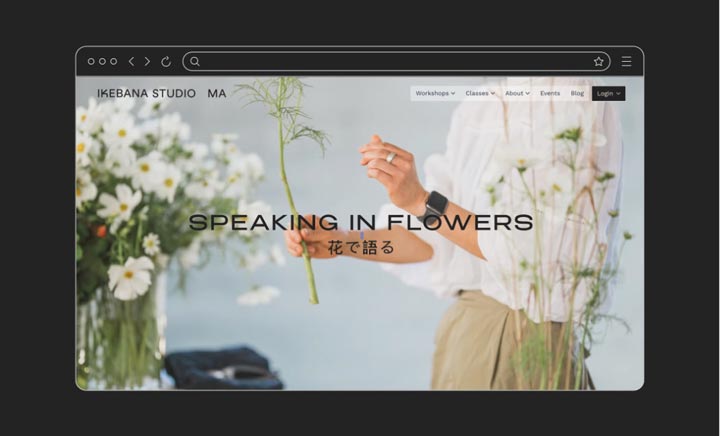
Task: Expand the Workshops dropdown menu
Action: coord(435,93)
